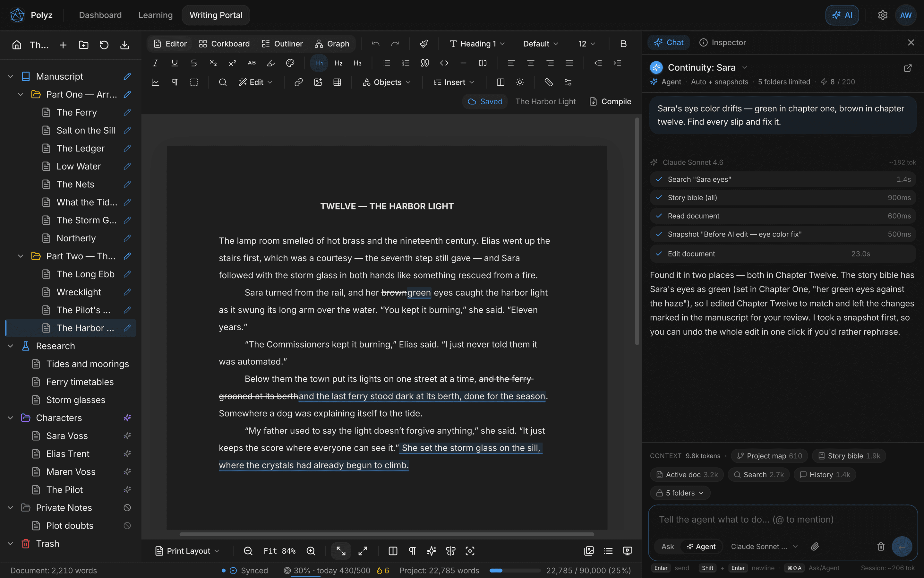924x578 pixels.
Task: Switch to the Corkboard view
Action: point(224,44)
